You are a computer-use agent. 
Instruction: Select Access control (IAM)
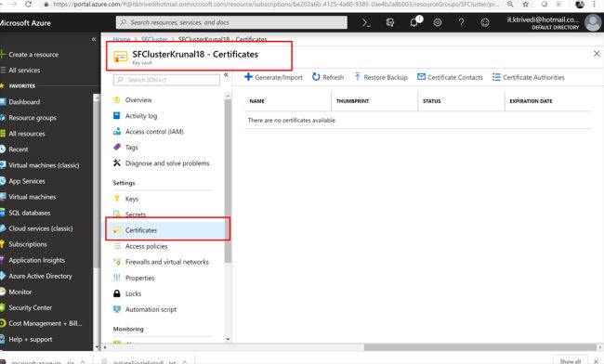click(x=154, y=132)
